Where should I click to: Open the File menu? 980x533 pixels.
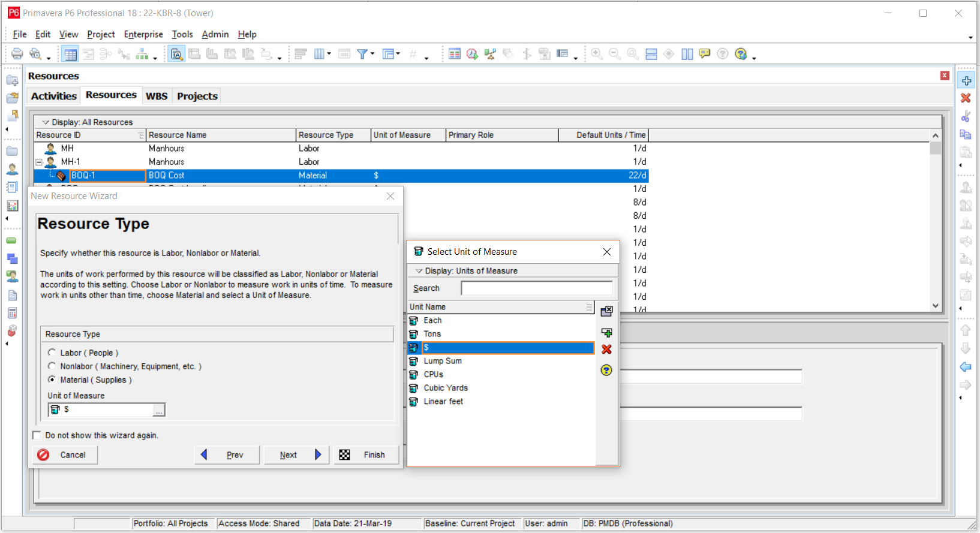point(19,34)
